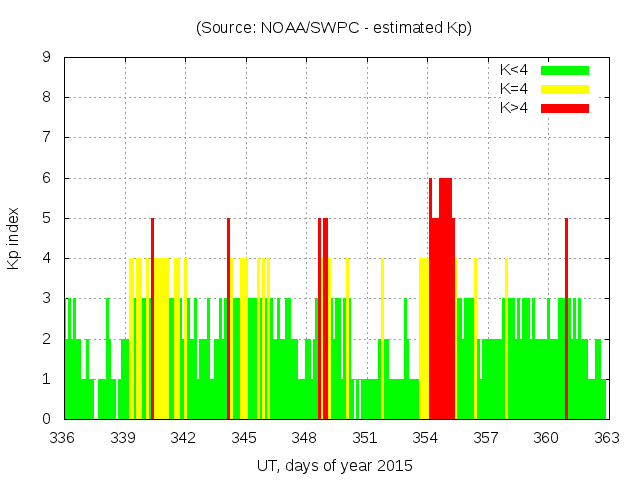This screenshot has height=480, width=640.
Task: Click the thin red bar at day 344
Action: [x=228, y=320]
